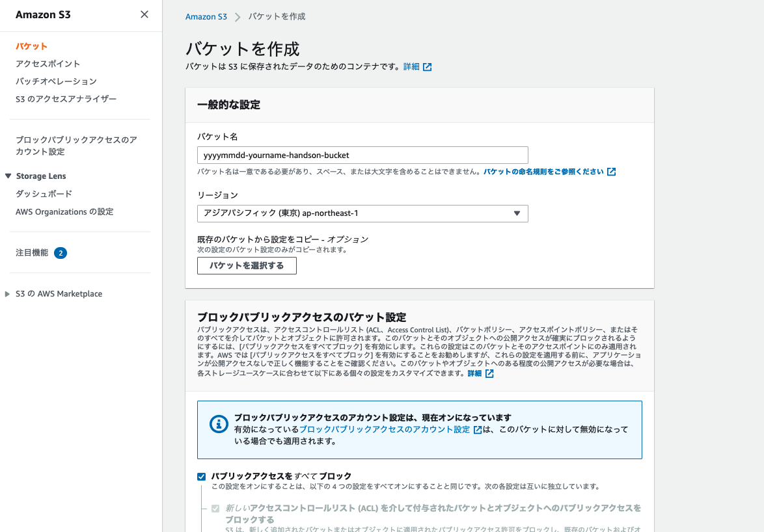764x532 pixels.
Task: Click external link icon after 詳細 in block public access description
Action: [489, 373]
